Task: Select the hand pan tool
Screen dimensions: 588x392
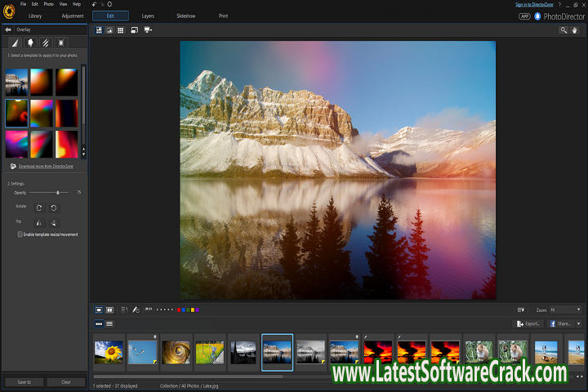Action: point(574,30)
